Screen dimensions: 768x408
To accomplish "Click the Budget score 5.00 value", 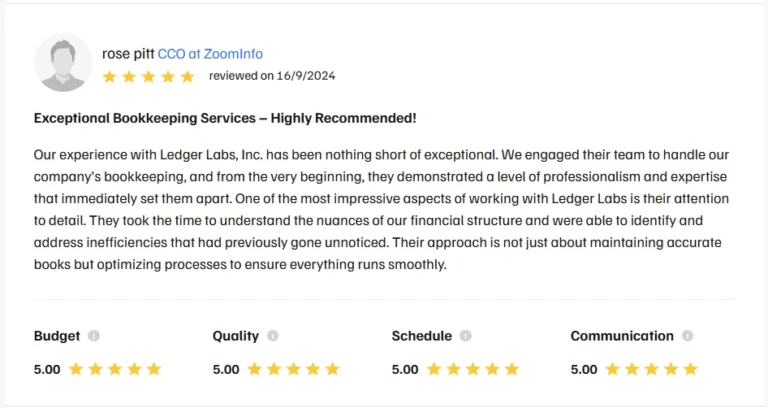I will point(47,369).
